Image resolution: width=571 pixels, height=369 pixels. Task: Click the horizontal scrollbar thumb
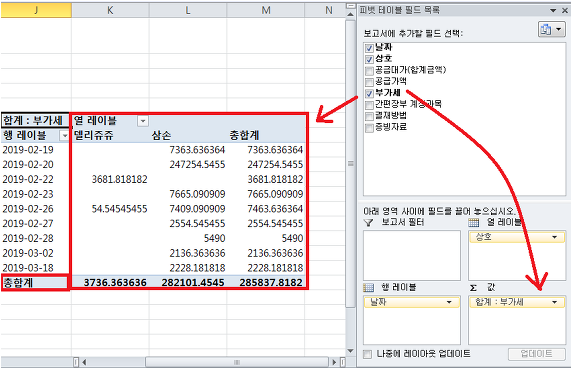(237, 362)
